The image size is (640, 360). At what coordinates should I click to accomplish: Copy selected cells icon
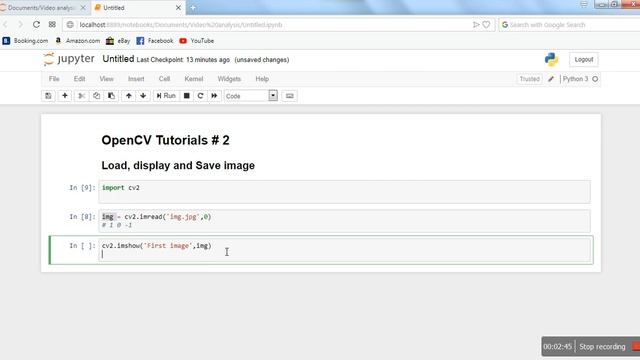click(x=96, y=96)
